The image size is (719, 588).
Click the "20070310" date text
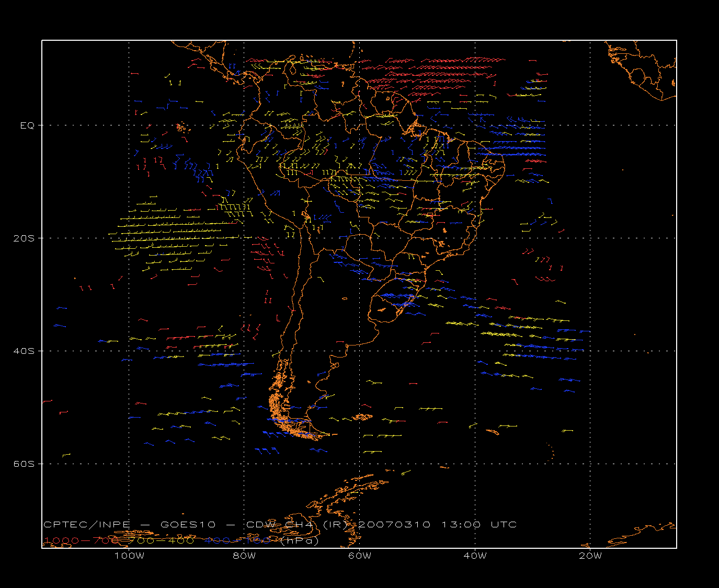click(395, 524)
